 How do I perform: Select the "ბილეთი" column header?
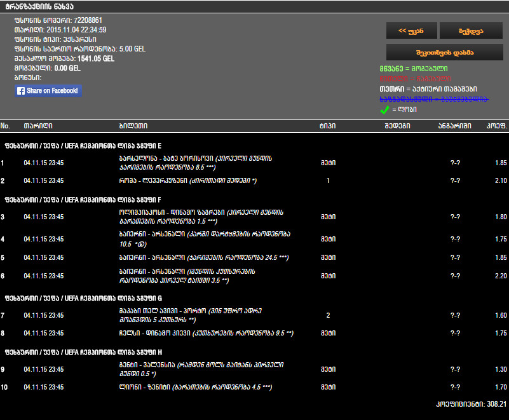pos(133,126)
